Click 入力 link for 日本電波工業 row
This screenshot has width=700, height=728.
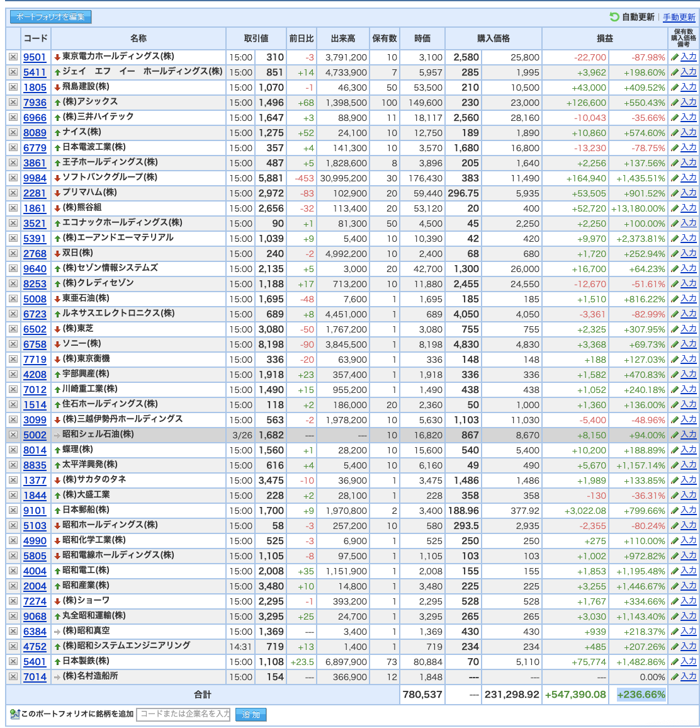pos(689,147)
